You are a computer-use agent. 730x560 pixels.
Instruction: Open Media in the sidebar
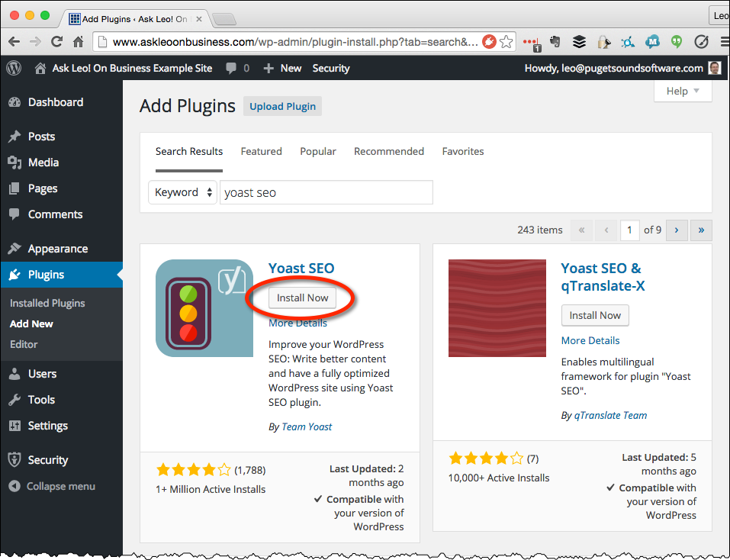coord(43,163)
